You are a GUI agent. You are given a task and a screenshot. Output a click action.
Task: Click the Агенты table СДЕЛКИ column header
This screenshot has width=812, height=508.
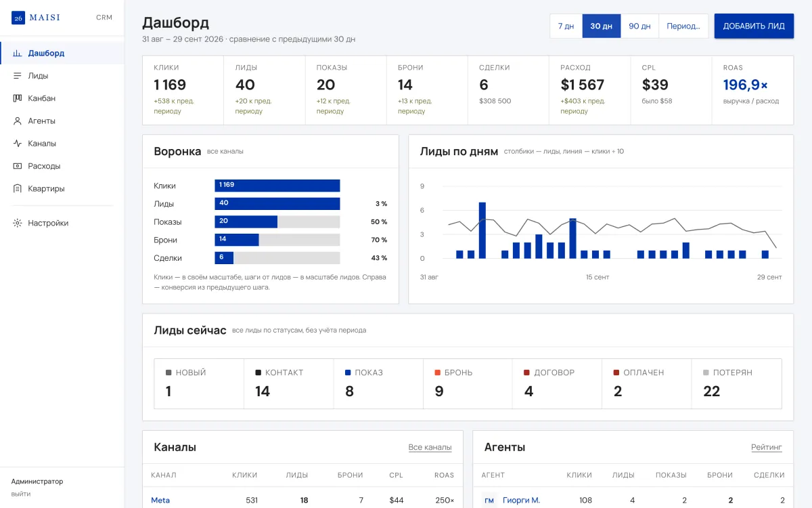coord(769,475)
